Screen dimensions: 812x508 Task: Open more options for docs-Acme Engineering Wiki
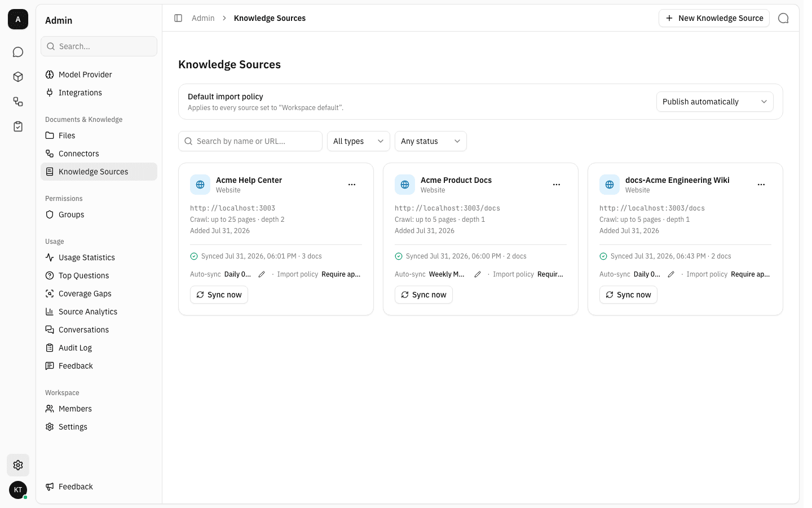click(x=761, y=185)
